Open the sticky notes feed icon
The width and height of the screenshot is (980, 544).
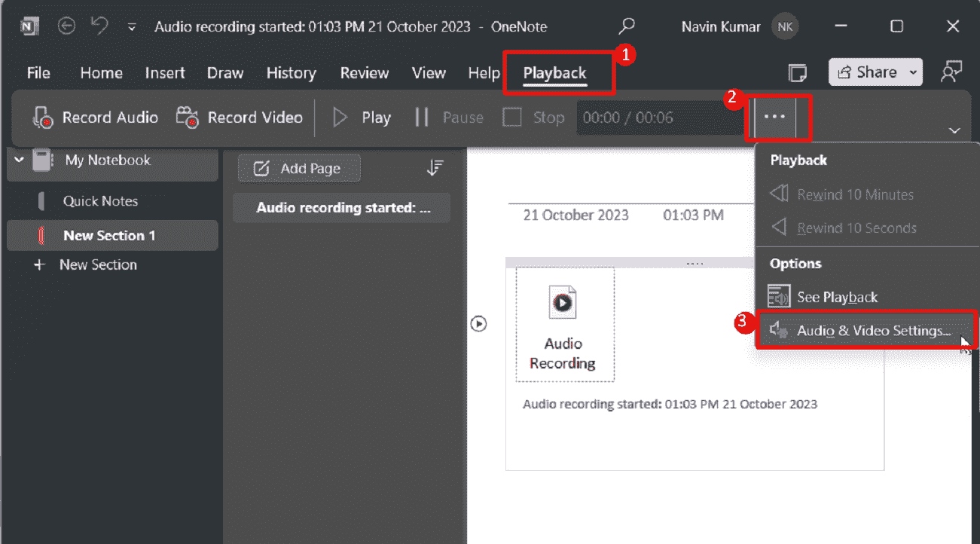[x=798, y=73]
